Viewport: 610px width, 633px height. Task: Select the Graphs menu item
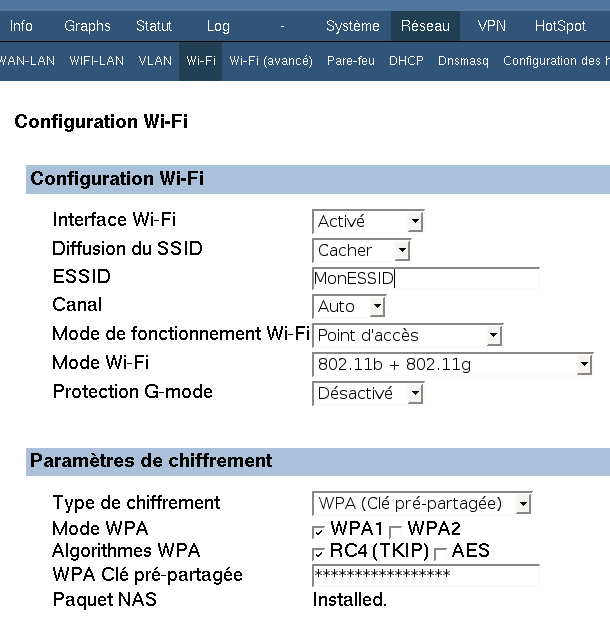[x=87, y=26]
